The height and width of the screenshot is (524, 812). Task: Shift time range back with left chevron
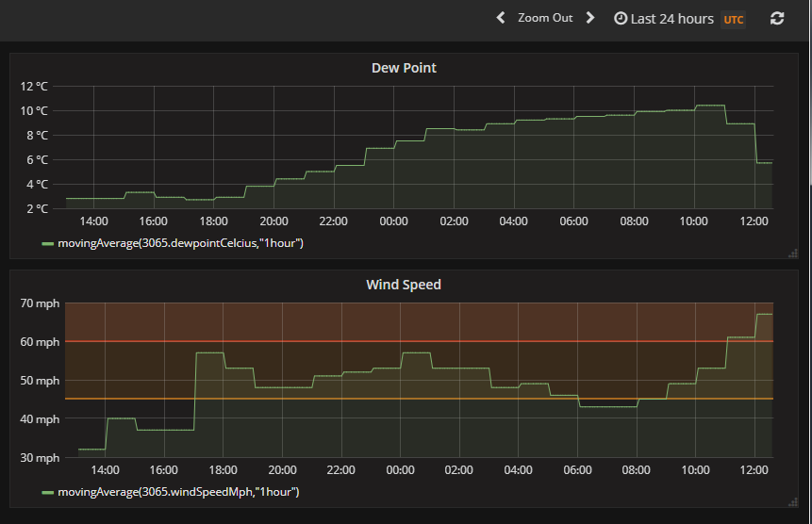point(501,18)
